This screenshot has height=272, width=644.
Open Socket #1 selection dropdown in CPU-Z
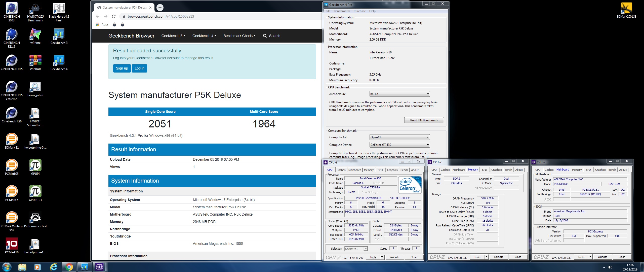pyautogui.click(x=356, y=249)
